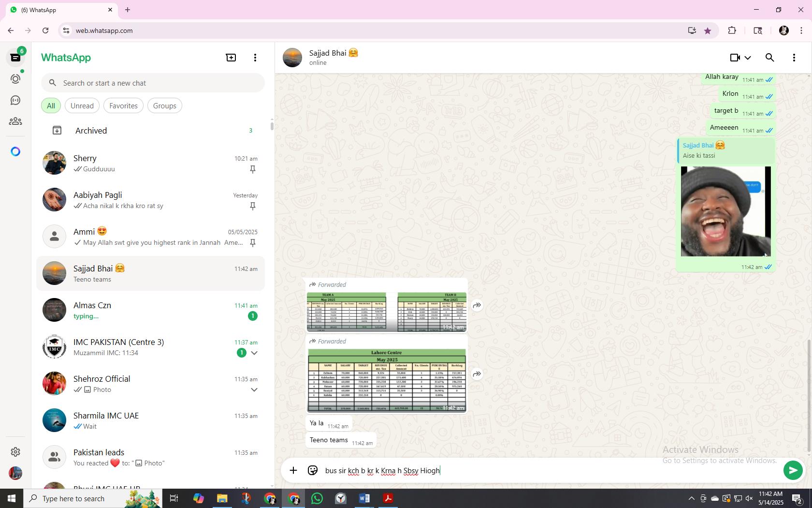The width and height of the screenshot is (812, 508).
Task: Search messages in the Sajjad Bhai chat
Action: [770, 58]
